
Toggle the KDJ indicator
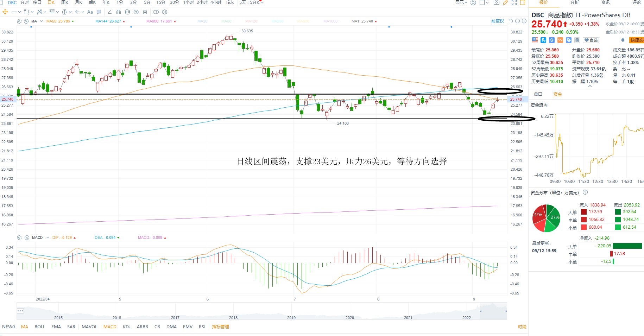point(127,327)
